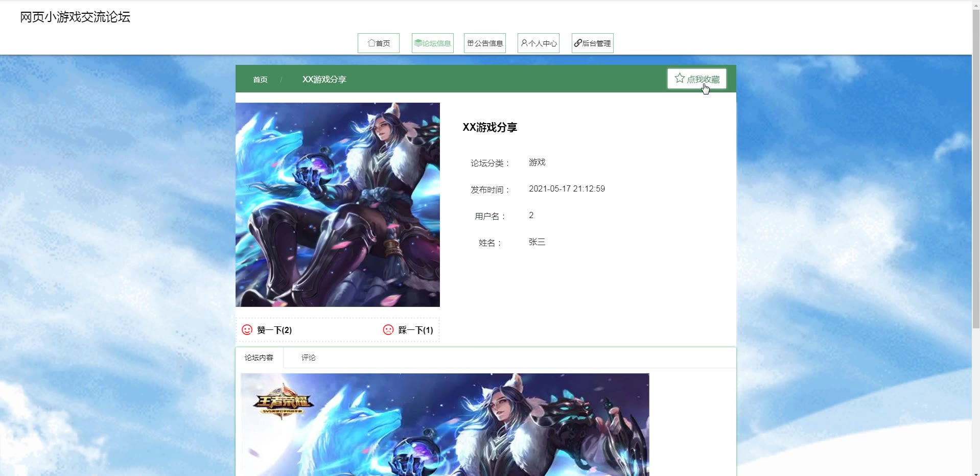
Task: Open the post cover image thumbnail
Action: coord(338,205)
